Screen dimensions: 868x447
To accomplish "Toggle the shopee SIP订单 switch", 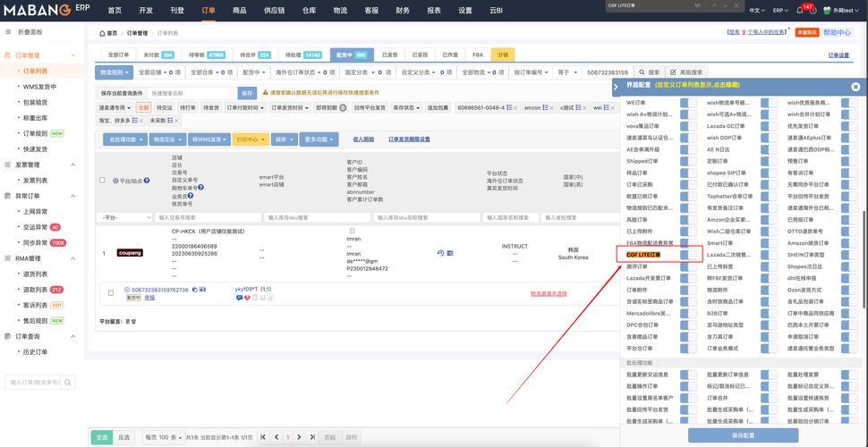I will (x=769, y=173).
